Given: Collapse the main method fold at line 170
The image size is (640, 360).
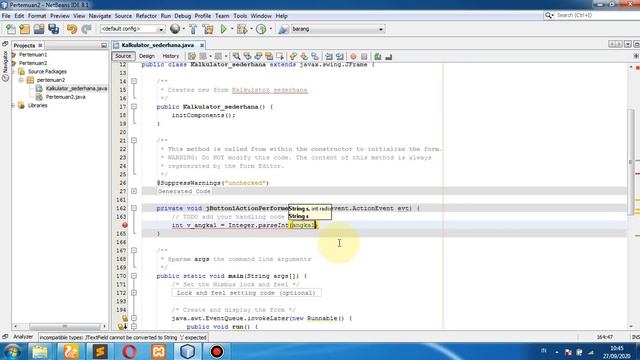Looking at the screenshot, I should click(x=134, y=276).
